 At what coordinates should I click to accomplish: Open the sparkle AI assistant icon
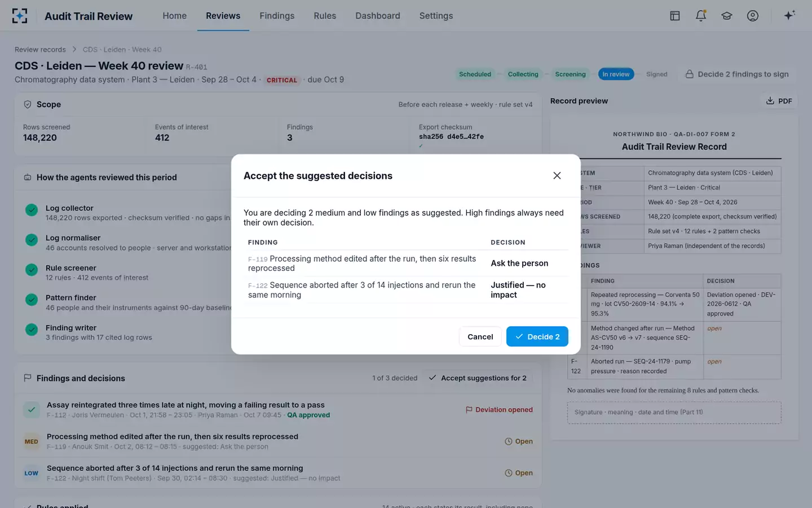(789, 15)
